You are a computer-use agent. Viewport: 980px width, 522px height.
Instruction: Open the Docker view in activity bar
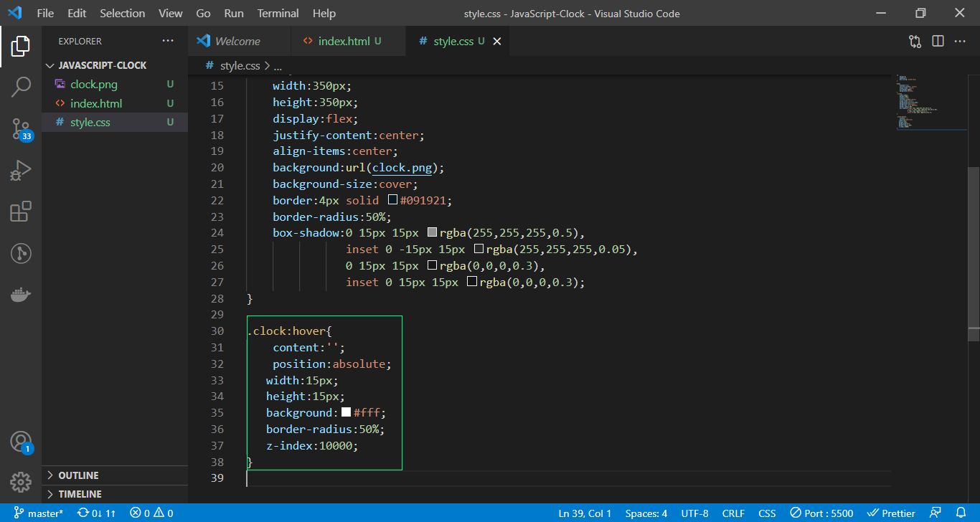(21, 295)
